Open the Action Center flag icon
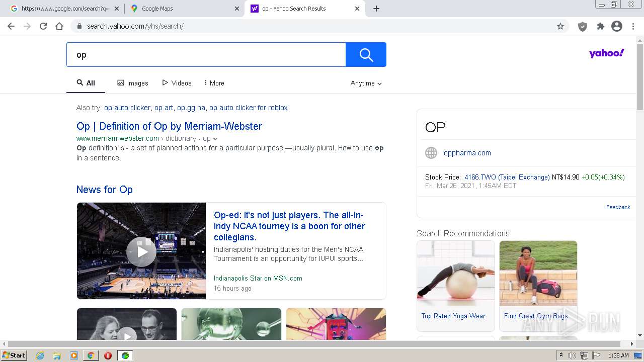 tap(596, 355)
